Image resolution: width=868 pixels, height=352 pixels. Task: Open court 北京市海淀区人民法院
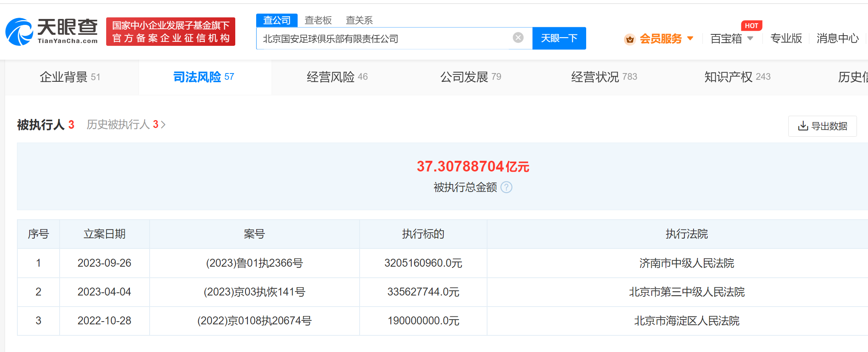point(687,321)
